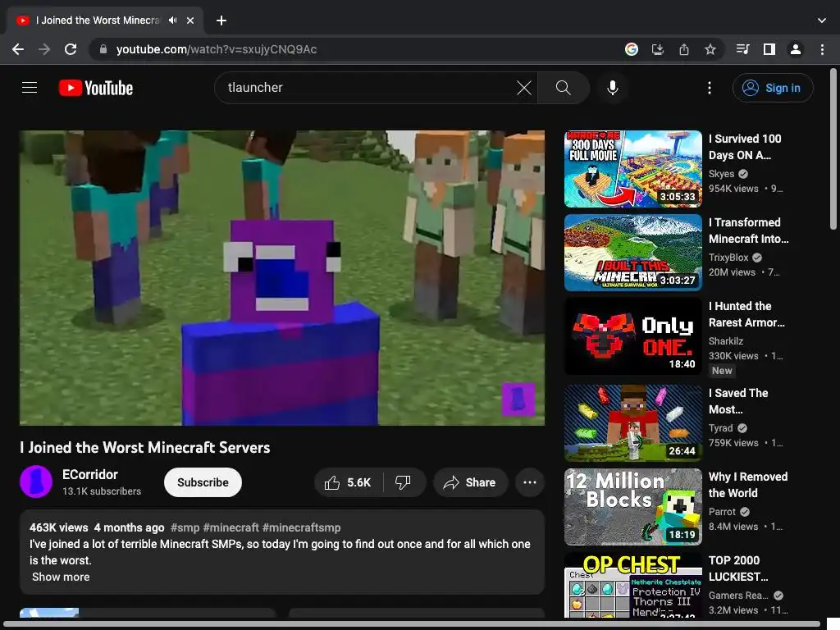Click the Parrot channel name
The height and width of the screenshot is (630, 840).
[722, 512]
